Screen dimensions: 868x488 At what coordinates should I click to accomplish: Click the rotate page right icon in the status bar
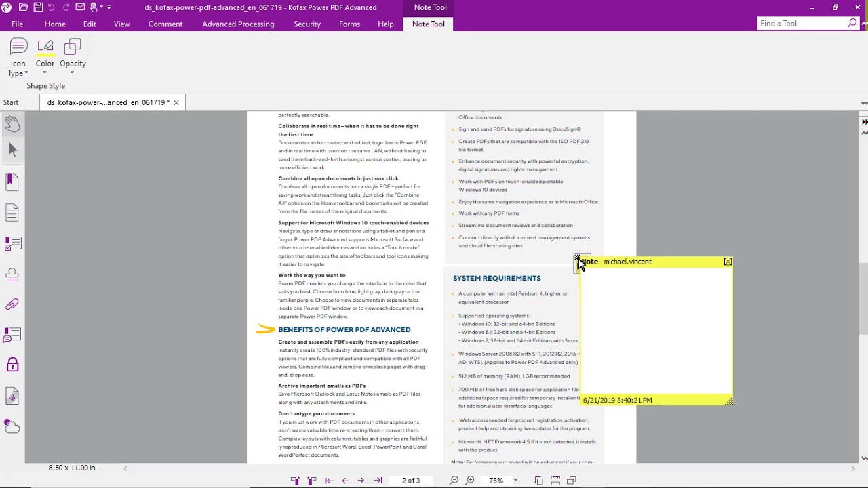coord(312,481)
